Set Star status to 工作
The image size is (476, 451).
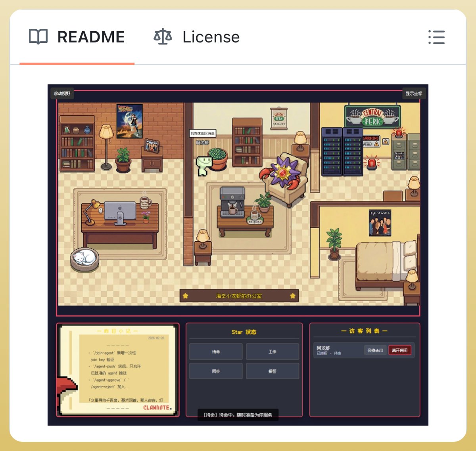point(273,352)
